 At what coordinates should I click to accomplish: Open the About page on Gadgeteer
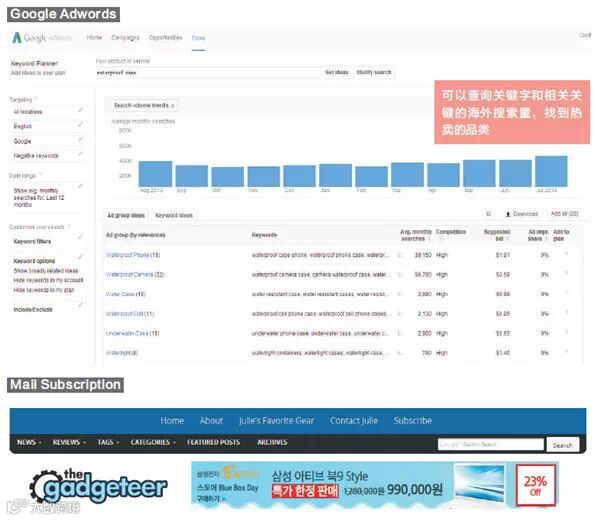coord(211,421)
